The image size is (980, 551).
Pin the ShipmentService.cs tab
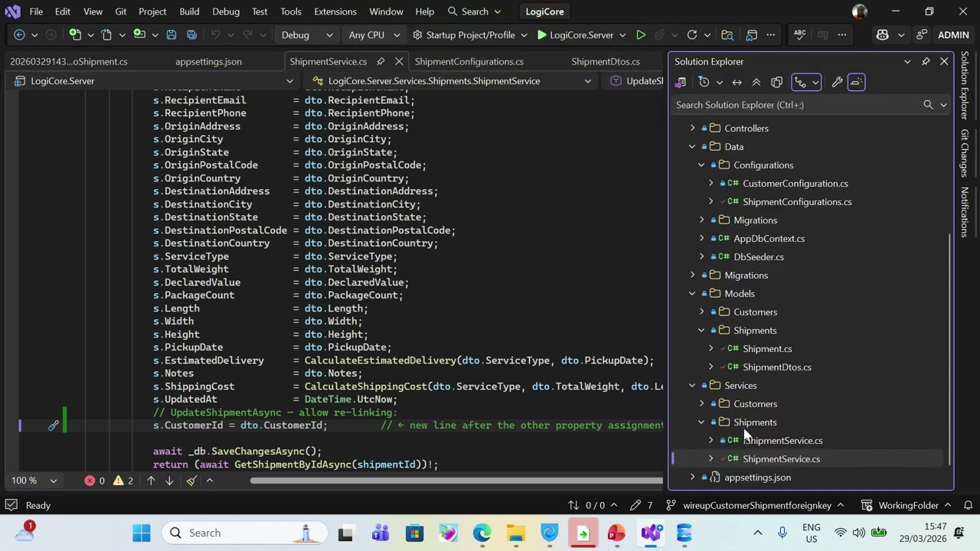click(381, 61)
